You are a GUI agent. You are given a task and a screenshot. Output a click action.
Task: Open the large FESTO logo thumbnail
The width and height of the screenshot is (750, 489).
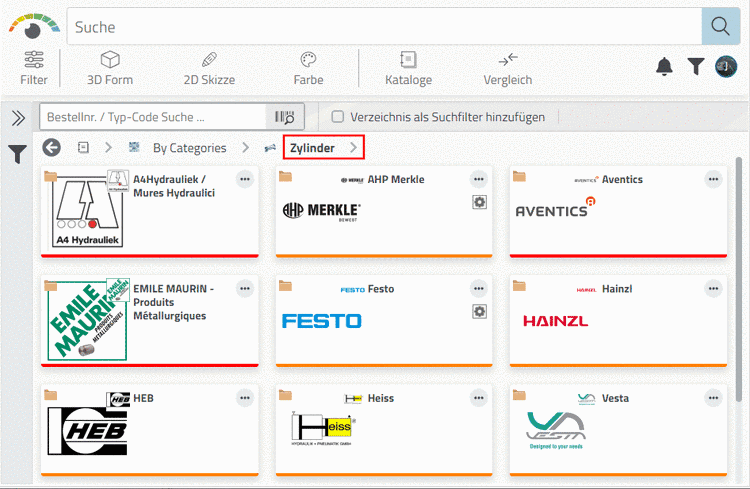click(321, 321)
